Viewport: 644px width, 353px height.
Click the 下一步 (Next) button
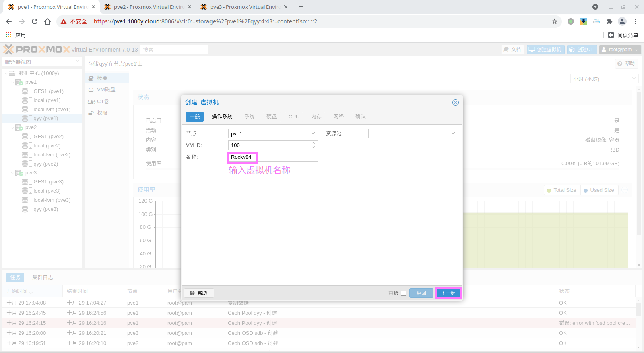click(448, 293)
